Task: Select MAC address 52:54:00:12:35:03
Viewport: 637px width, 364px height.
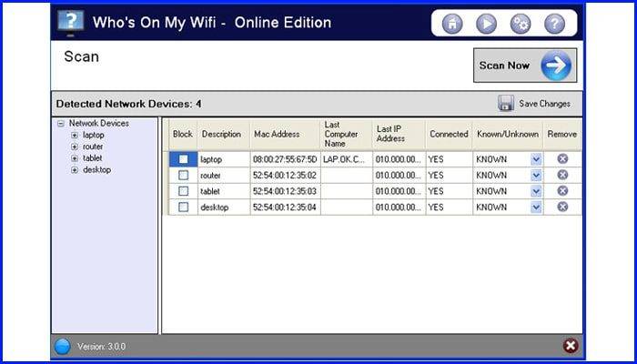Action: 285,191
